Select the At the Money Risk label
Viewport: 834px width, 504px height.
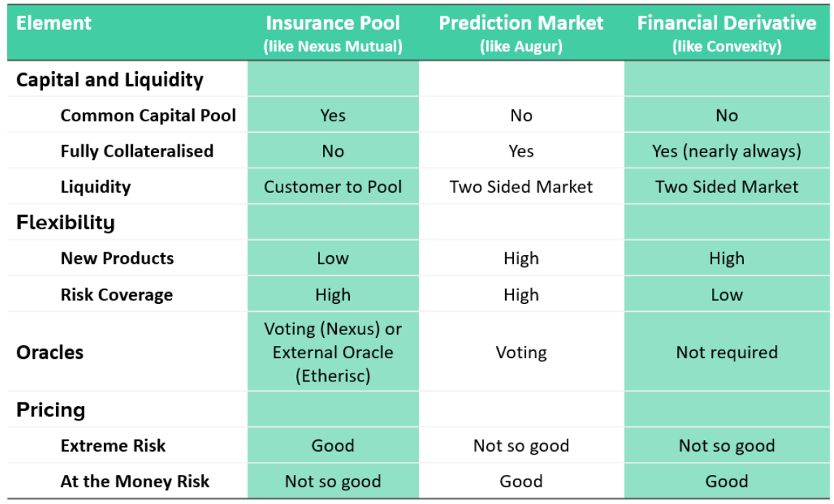134,481
